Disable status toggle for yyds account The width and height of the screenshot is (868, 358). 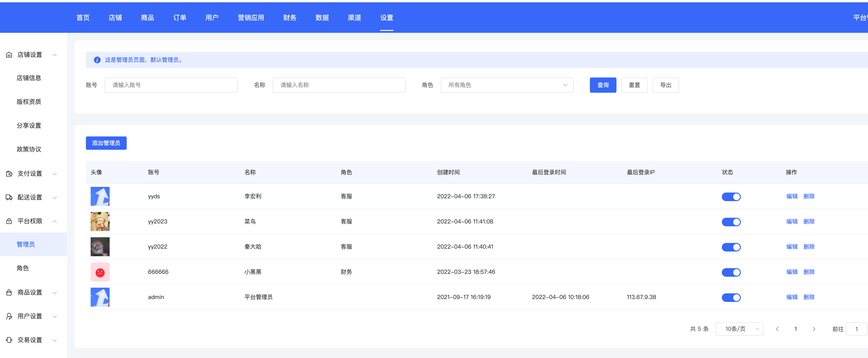click(x=731, y=197)
